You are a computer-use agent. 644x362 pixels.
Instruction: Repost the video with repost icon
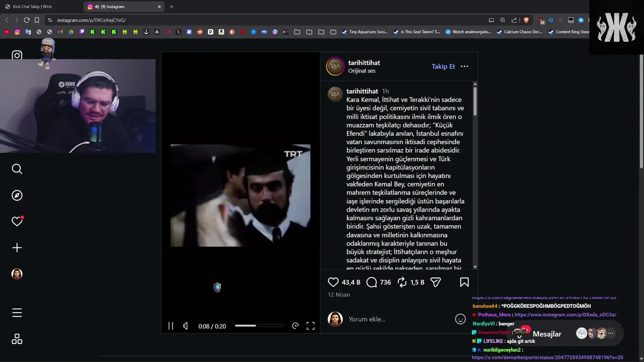click(401, 282)
